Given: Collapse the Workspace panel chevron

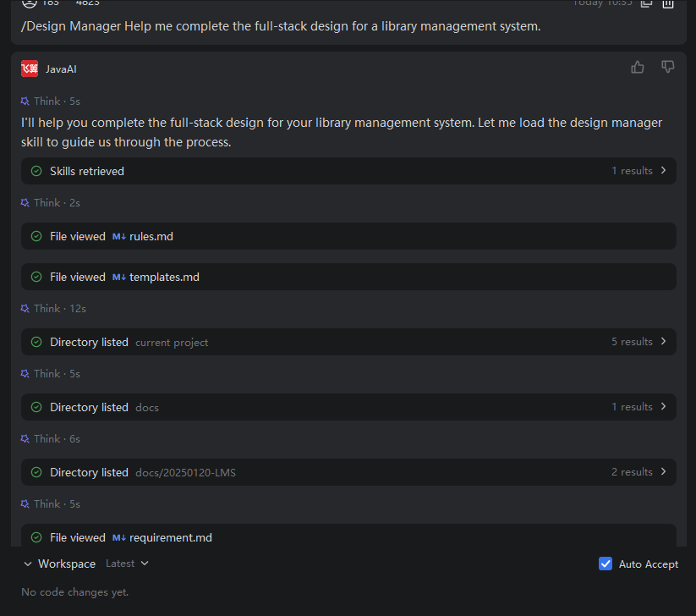Looking at the screenshot, I should click(28, 564).
